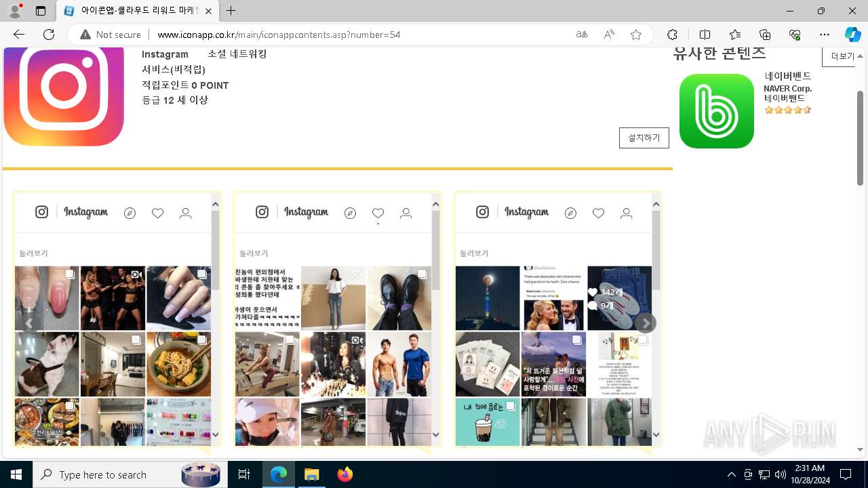Open the bubble tea illustration thumbnail
Screen dimensions: 868x488
488,422
